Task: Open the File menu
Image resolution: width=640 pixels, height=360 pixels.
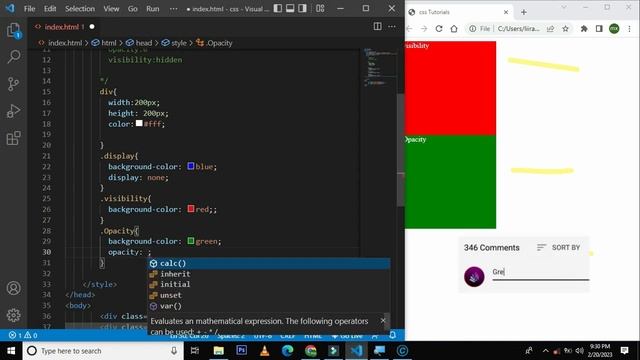Action: [29, 9]
